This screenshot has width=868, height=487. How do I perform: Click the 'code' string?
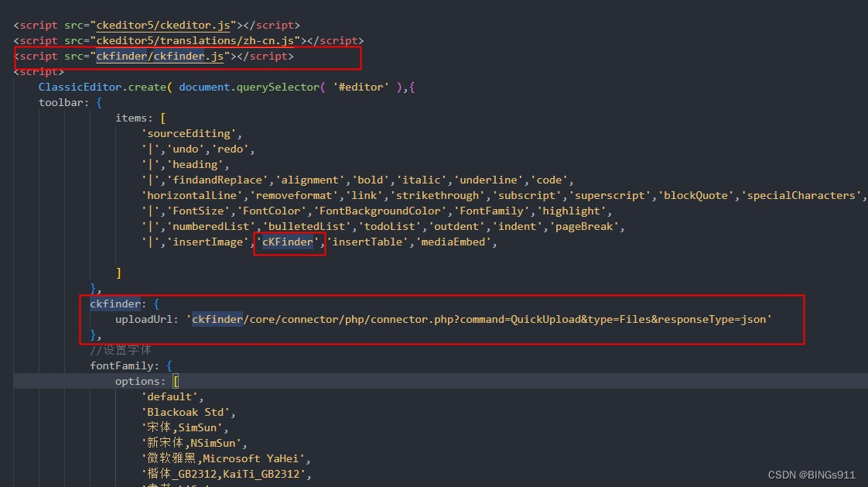[x=549, y=180]
